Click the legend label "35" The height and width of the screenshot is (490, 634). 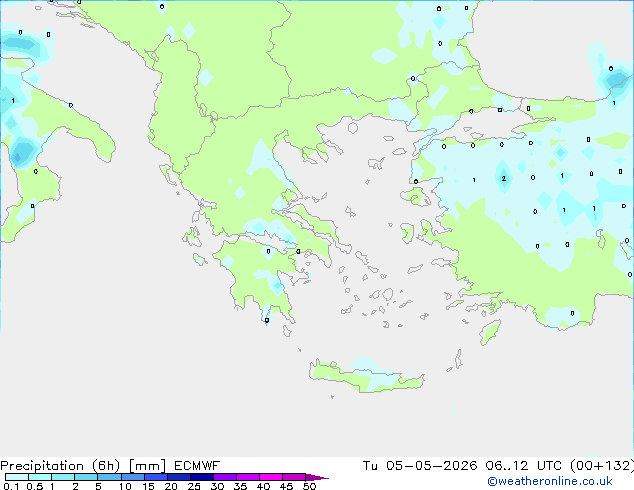click(x=240, y=486)
